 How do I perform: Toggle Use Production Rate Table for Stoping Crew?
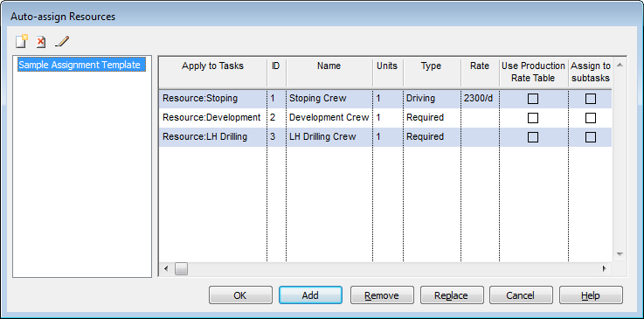(x=533, y=99)
